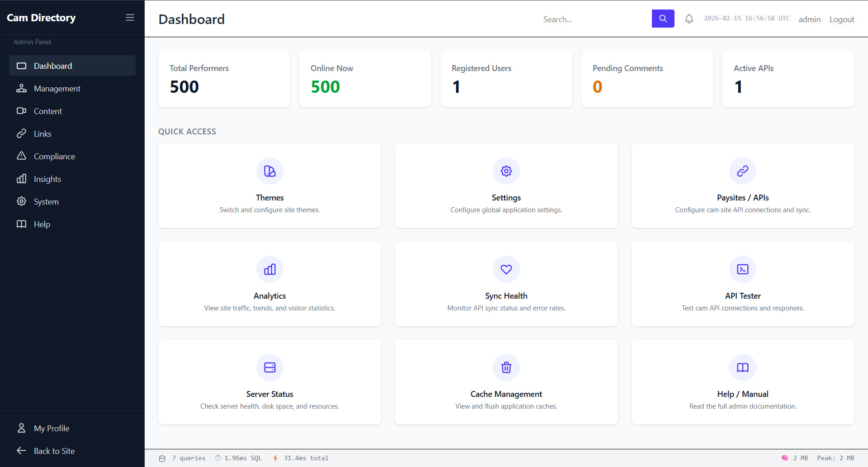Click the Paysites / APIs link icon
Viewport: 868px width, 467px height.
coord(742,171)
